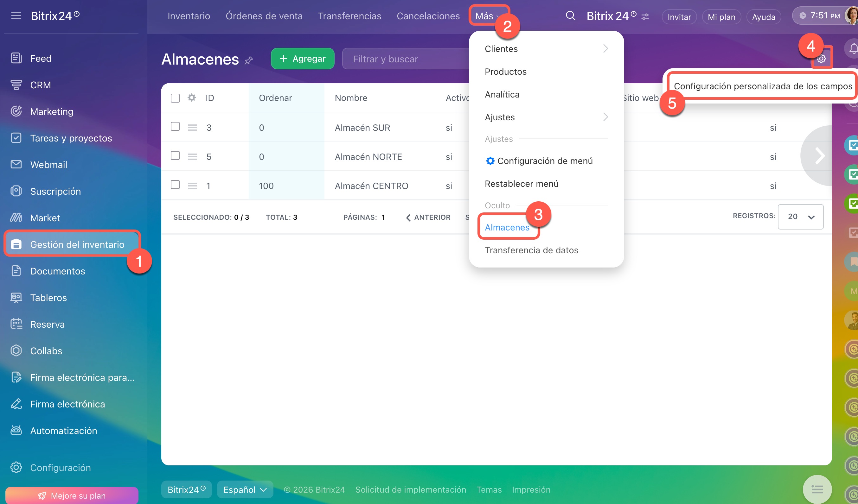Expand the Clientes submenu arrow

click(x=605, y=49)
